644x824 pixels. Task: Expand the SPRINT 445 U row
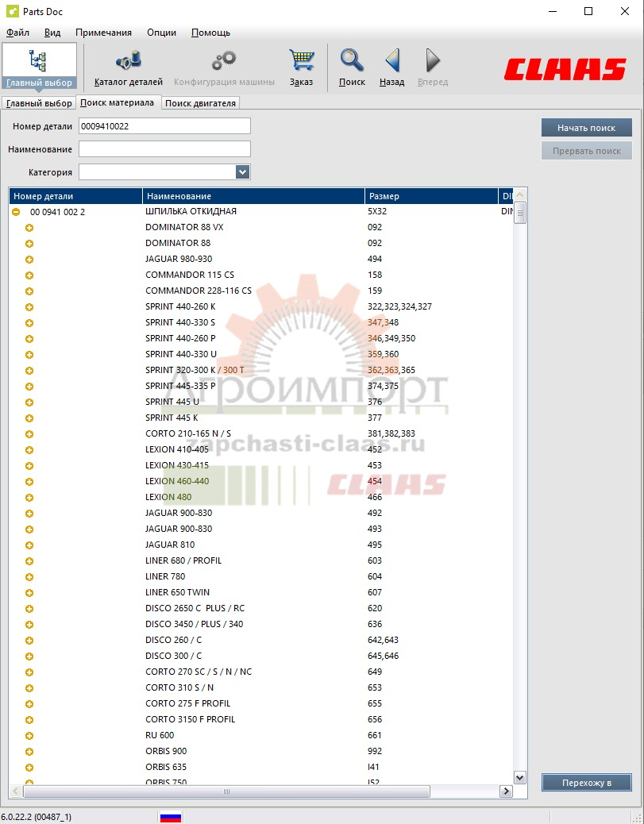coord(29,402)
